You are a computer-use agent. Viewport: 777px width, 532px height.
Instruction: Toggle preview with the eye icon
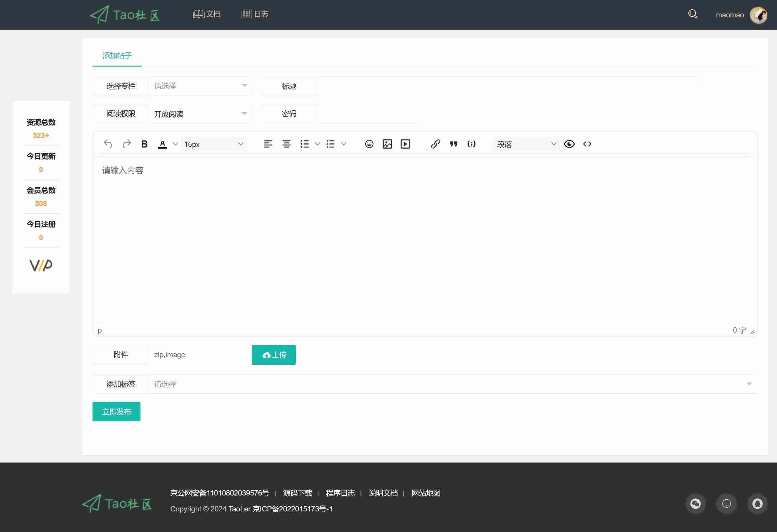click(x=569, y=144)
